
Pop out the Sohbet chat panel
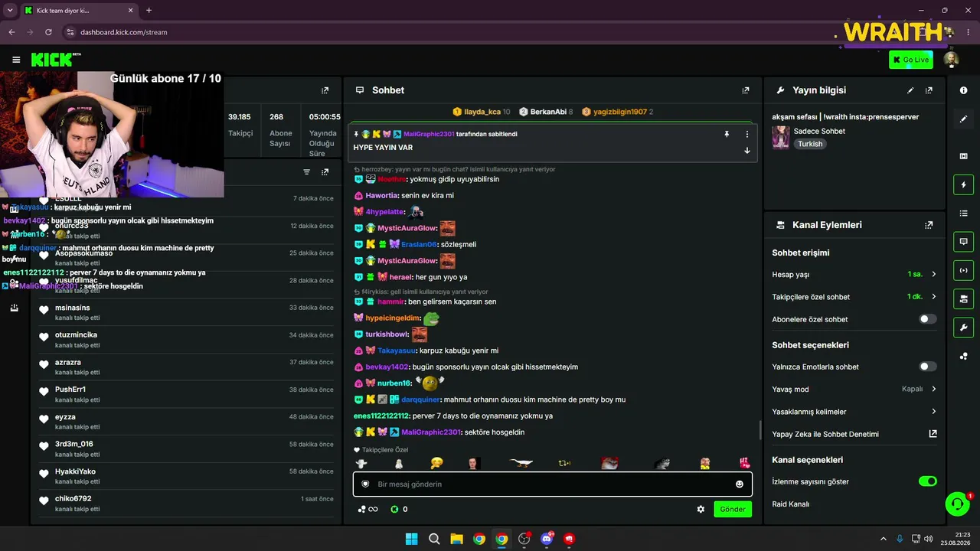[x=746, y=90]
